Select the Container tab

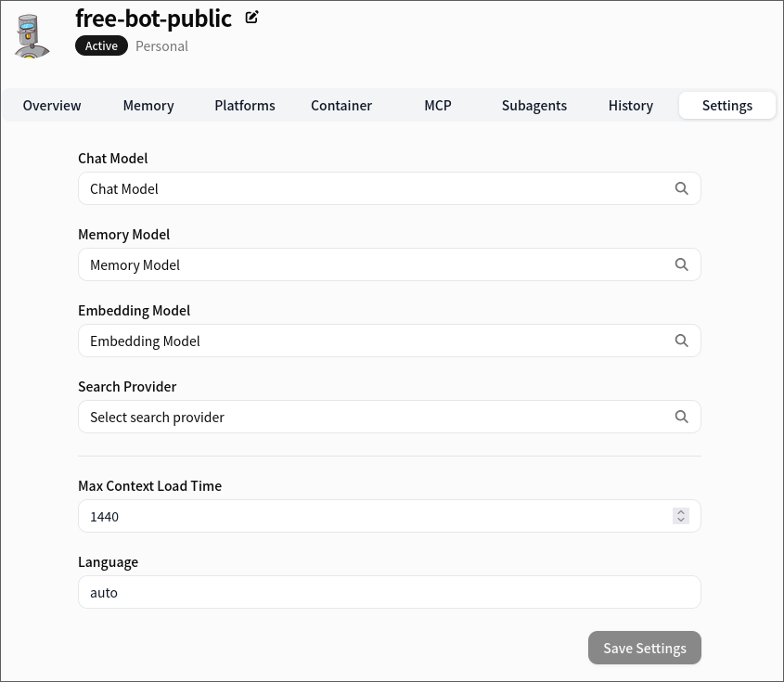tap(341, 106)
